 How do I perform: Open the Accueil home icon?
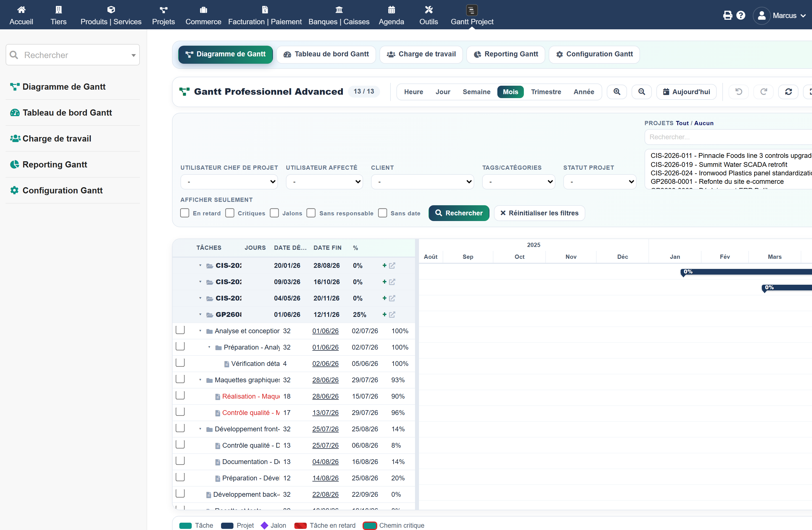coord(21,10)
